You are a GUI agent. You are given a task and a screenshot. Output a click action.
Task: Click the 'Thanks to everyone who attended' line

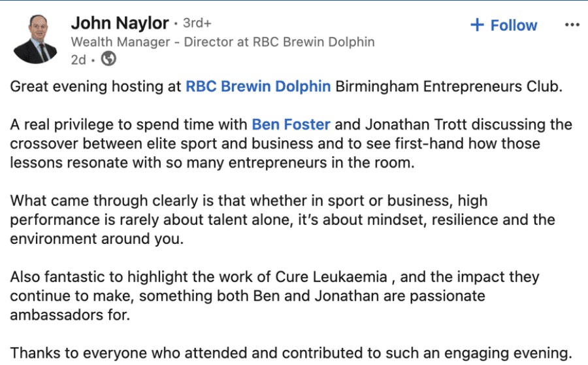point(291,353)
